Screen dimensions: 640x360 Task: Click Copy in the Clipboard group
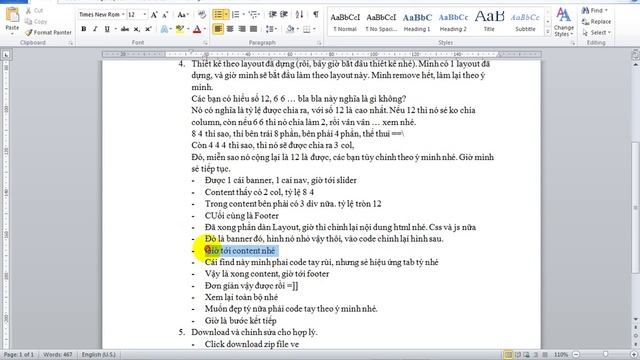coord(36,21)
